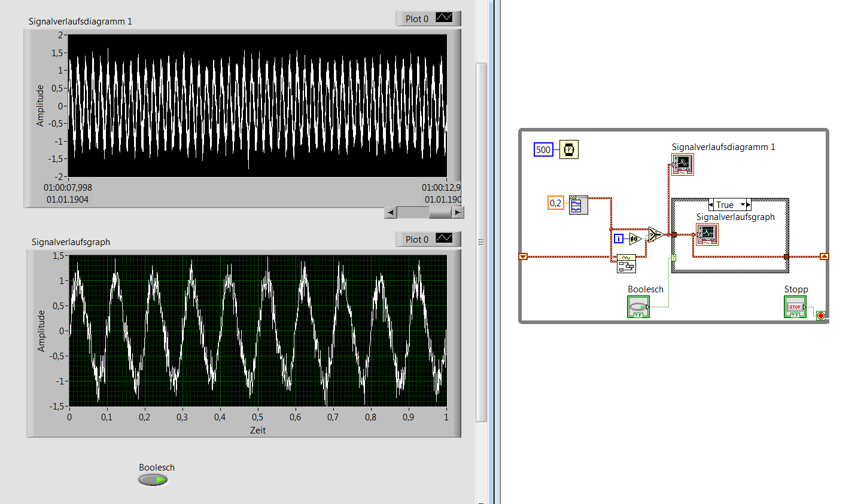Screen dimensions: 864x504
Task: Click the Stopp boolean terminal
Action: pos(795,307)
